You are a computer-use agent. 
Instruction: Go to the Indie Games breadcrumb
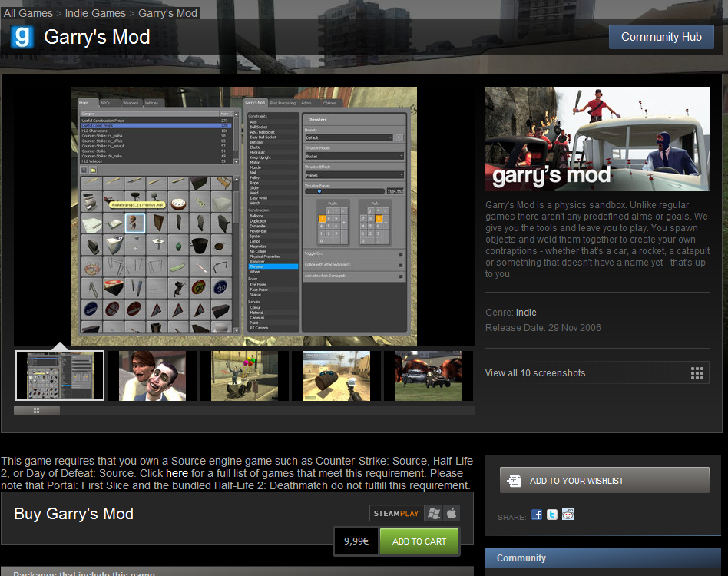pos(96,13)
